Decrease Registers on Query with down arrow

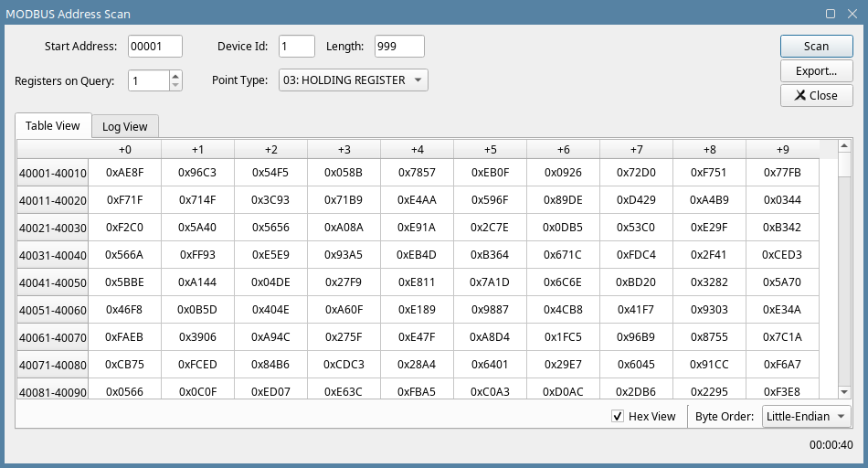tap(175, 85)
